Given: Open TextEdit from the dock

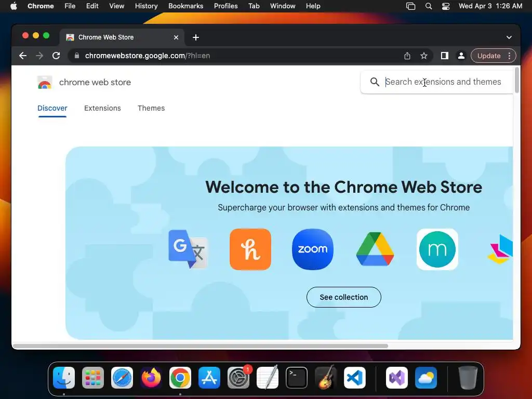Looking at the screenshot, I should pyautogui.click(x=268, y=378).
